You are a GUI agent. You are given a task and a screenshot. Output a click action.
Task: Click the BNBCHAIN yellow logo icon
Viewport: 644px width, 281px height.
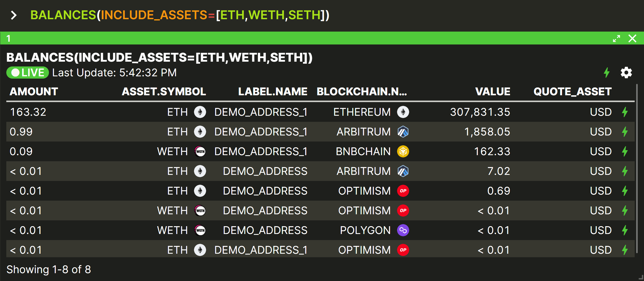403,151
